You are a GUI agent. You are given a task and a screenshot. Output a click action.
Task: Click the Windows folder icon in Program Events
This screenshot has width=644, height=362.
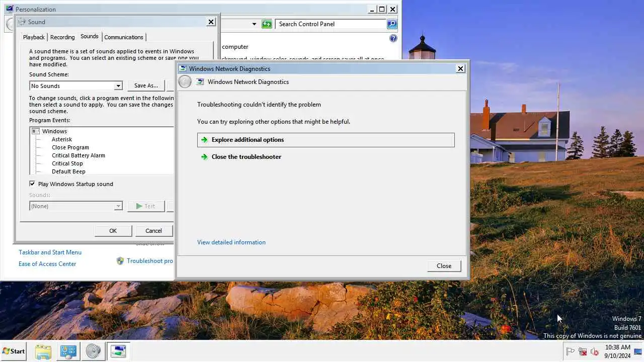pyautogui.click(x=36, y=131)
